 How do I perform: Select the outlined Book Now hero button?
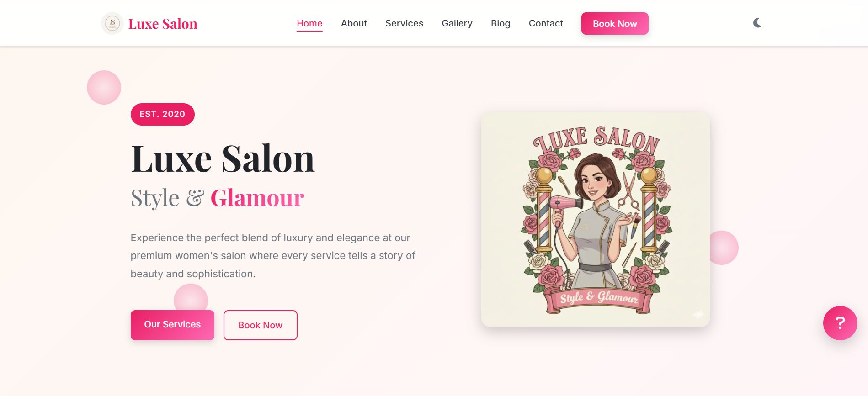tap(261, 325)
